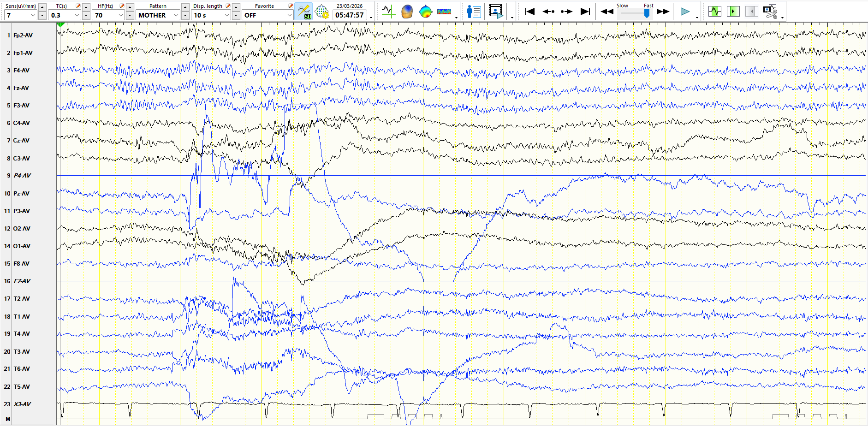The image size is (868, 427).
Task: Expand the arrow beside the scissors icon
Action: coord(782,18)
